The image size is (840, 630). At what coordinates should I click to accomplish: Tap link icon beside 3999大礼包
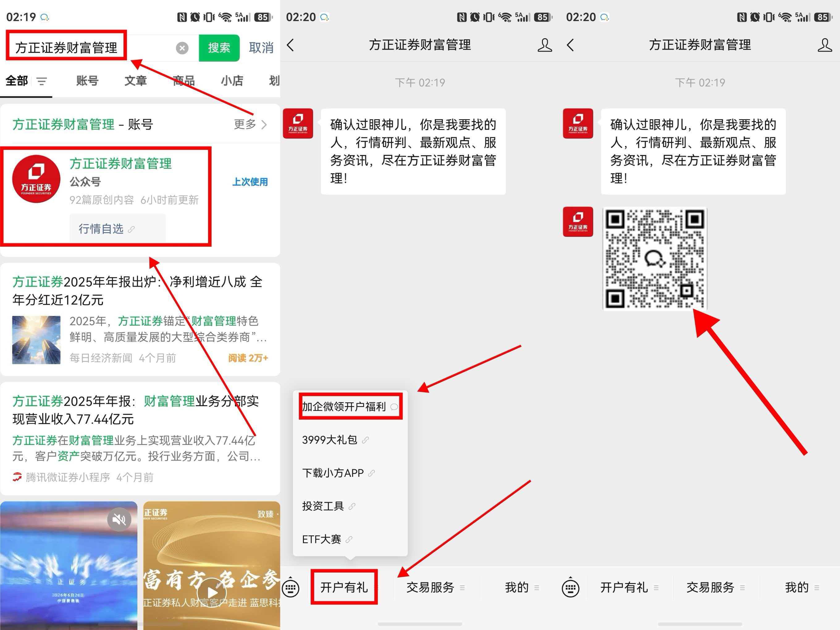click(365, 440)
